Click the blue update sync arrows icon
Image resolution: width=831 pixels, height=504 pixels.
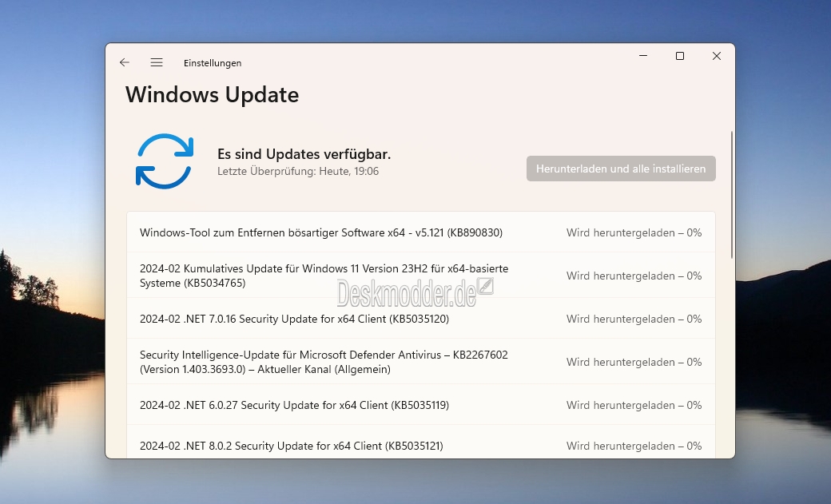pos(165,161)
